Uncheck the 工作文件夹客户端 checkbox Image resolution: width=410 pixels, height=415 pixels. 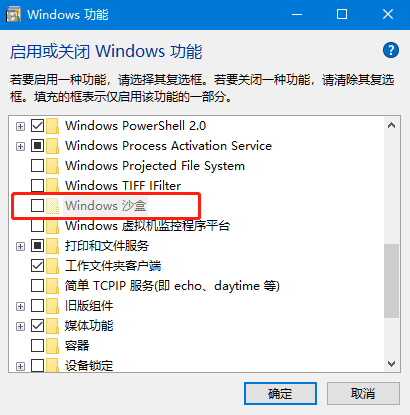(x=37, y=266)
